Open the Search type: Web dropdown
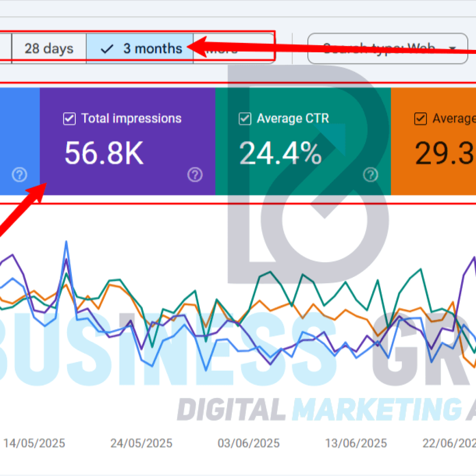476x476 pixels. point(387,49)
